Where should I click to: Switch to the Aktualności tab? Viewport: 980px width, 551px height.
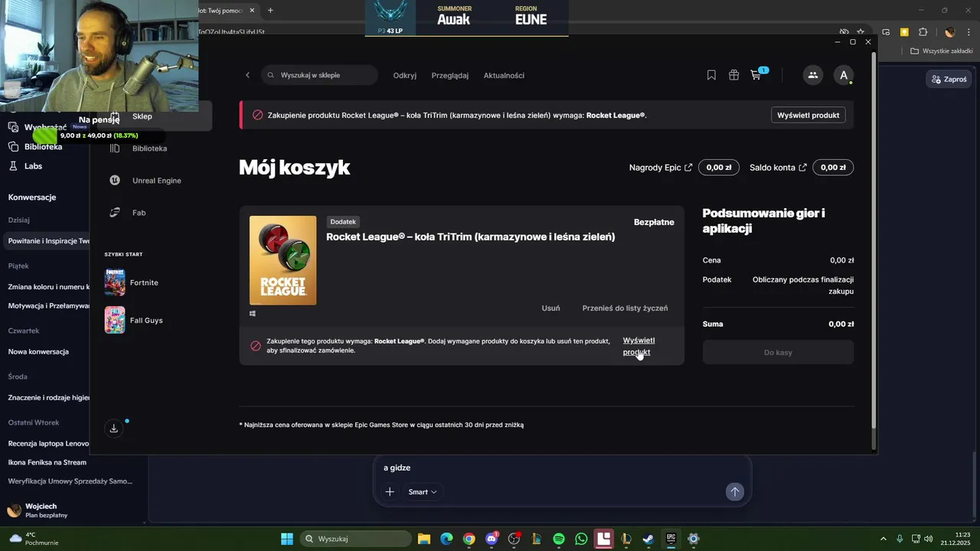coord(504,76)
